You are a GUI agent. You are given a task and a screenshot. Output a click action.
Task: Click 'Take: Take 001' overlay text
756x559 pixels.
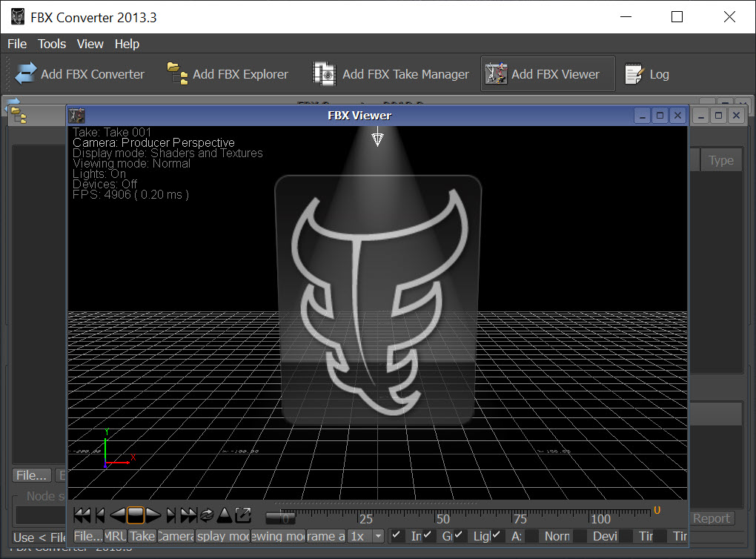click(112, 132)
